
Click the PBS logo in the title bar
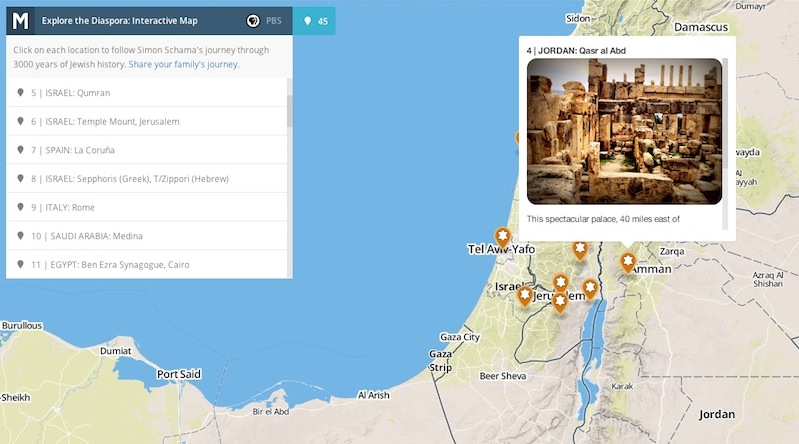[264, 19]
